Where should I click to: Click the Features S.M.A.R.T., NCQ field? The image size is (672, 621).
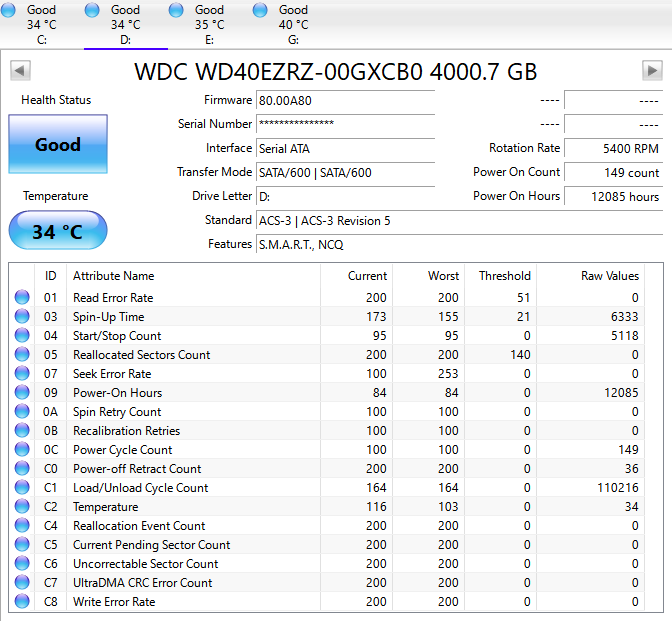(x=459, y=245)
